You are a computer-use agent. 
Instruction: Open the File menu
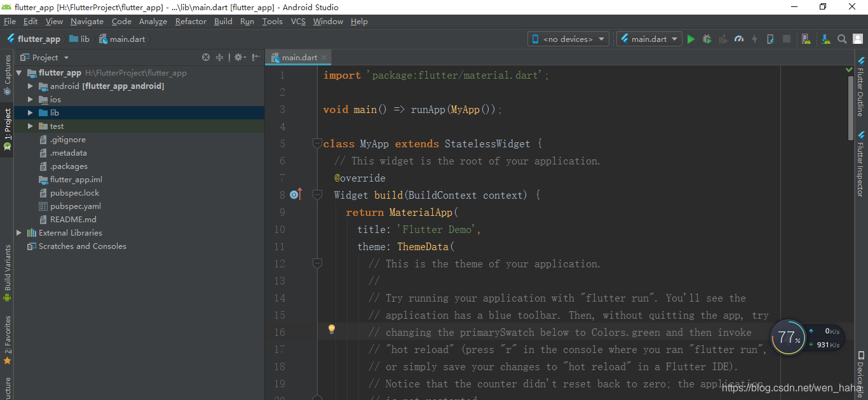pyautogui.click(x=10, y=22)
